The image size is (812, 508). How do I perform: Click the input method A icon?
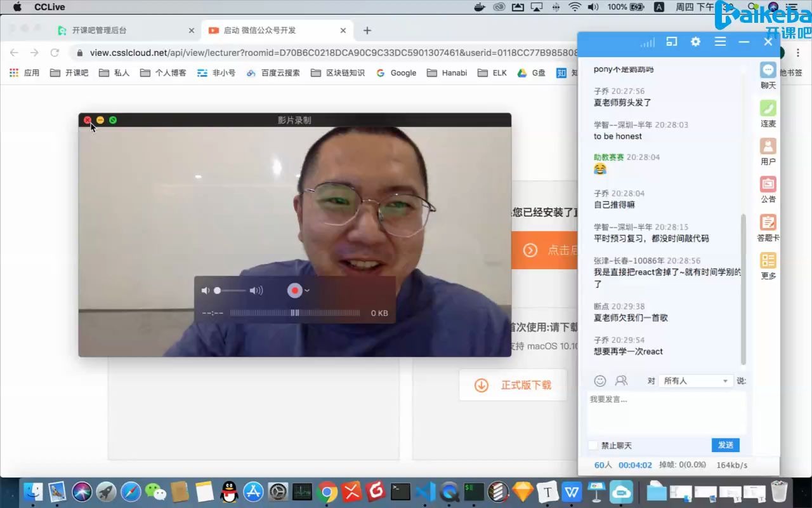pos(659,7)
